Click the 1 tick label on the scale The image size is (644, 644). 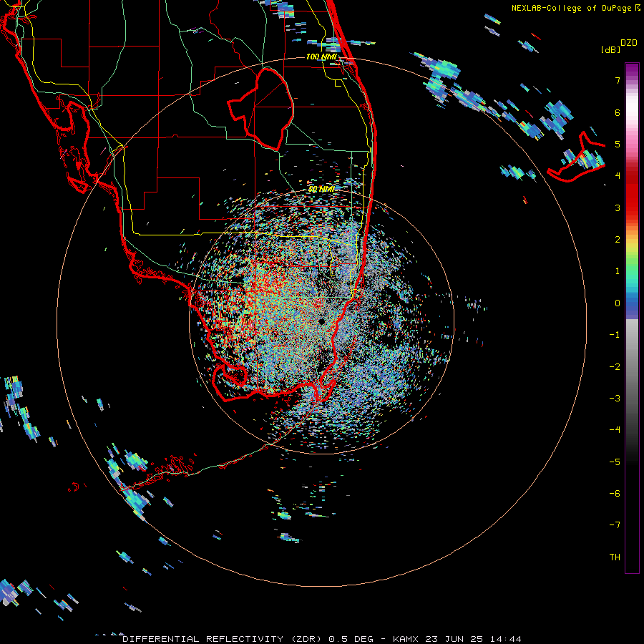click(618, 271)
